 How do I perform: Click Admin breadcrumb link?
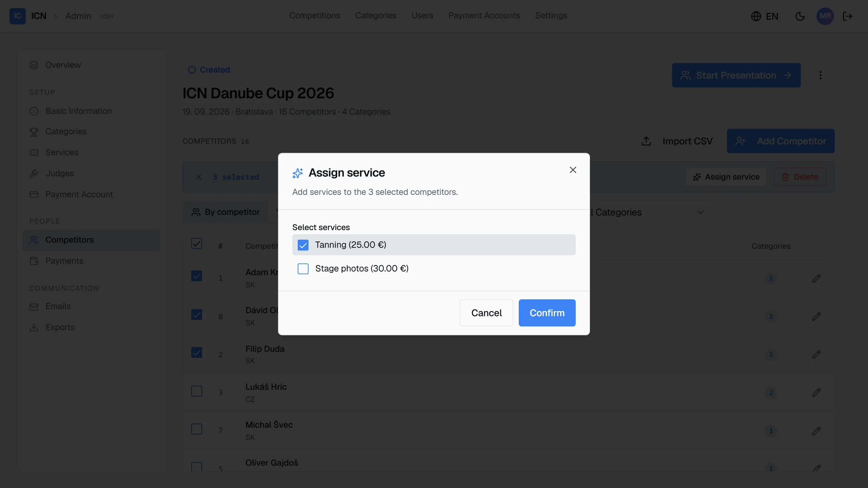click(78, 16)
